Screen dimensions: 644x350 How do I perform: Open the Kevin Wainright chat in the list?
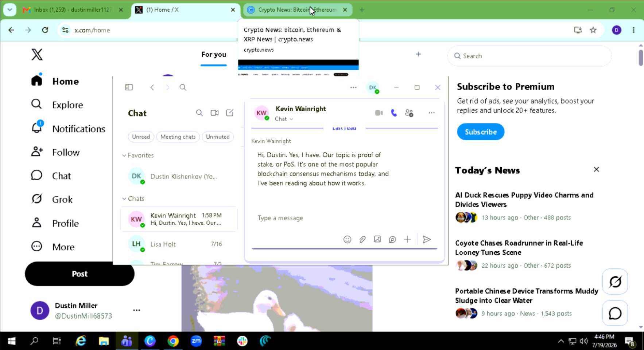point(179,219)
